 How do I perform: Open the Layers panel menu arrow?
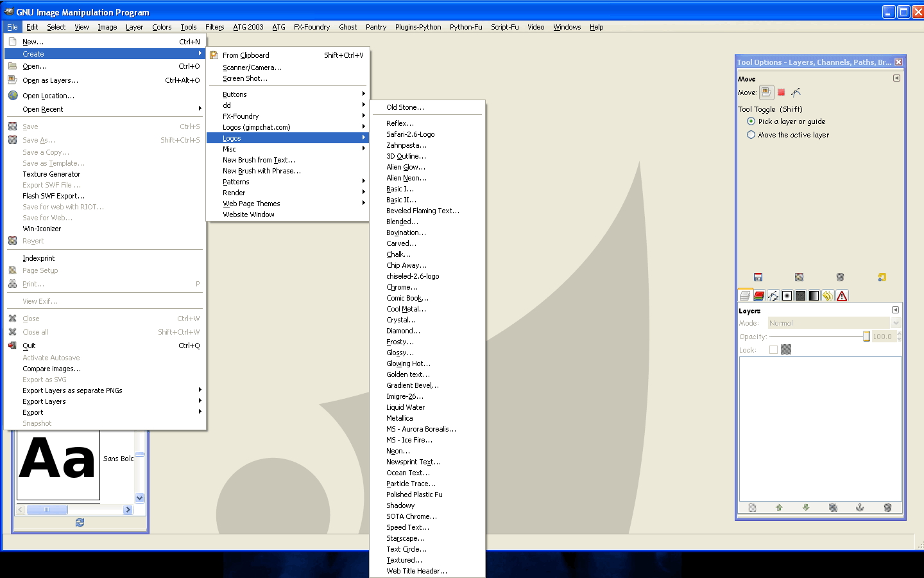895,310
